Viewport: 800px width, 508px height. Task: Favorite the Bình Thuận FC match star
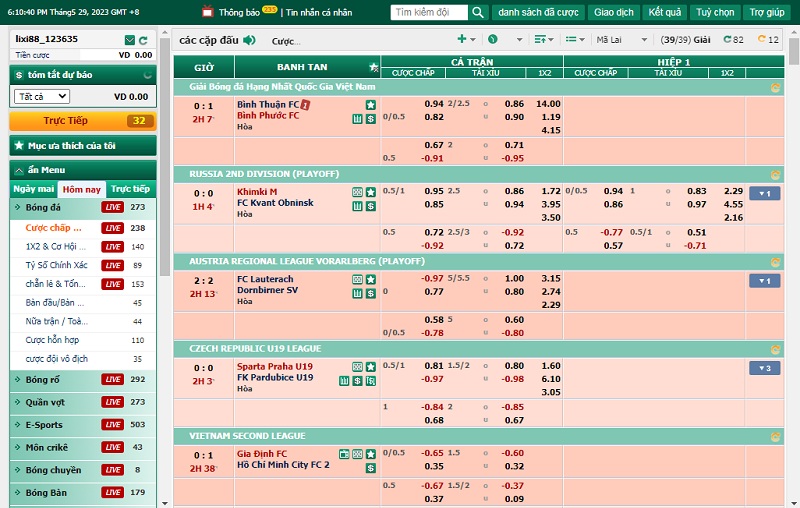371,105
